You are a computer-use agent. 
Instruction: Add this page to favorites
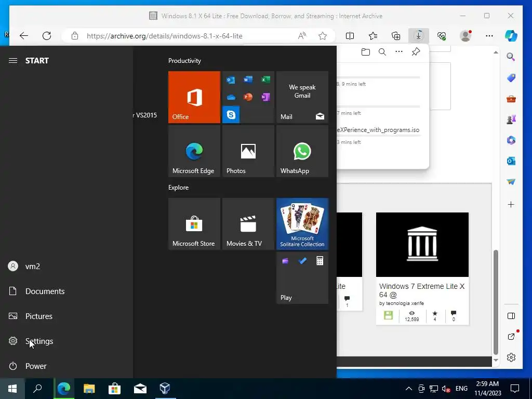click(x=323, y=36)
